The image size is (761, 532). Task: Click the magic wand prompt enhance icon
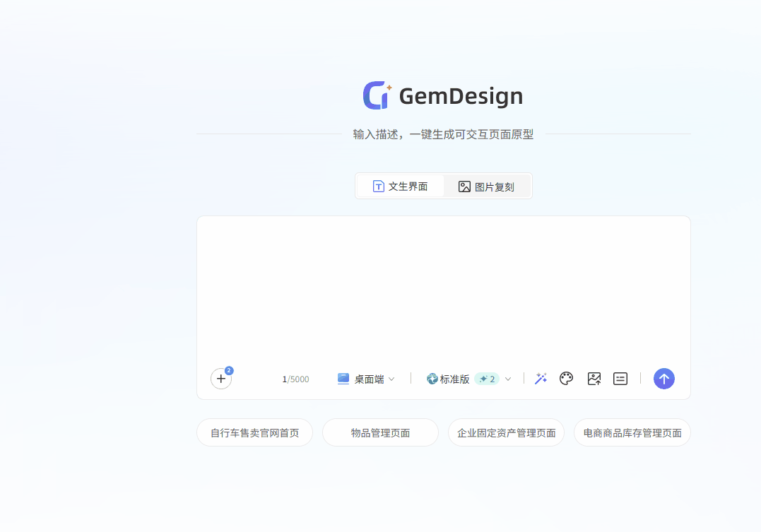coord(541,379)
